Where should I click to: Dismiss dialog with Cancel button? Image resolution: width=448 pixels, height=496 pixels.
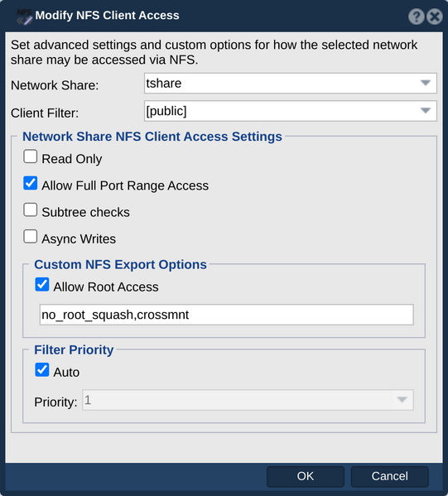(390, 476)
